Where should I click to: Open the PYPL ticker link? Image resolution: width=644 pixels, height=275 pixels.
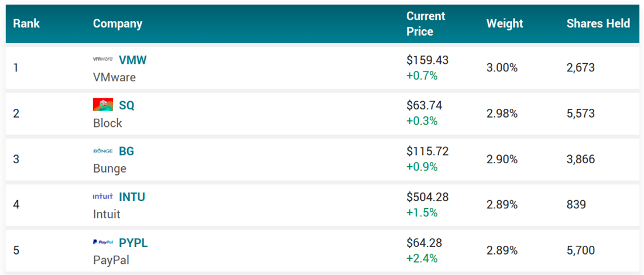tap(133, 242)
